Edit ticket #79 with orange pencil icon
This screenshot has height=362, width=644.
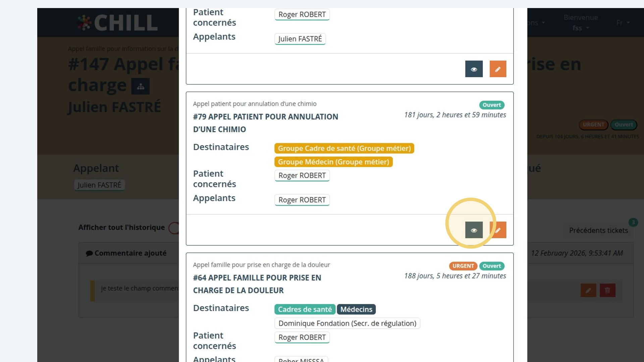pyautogui.click(x=498, y=230)
